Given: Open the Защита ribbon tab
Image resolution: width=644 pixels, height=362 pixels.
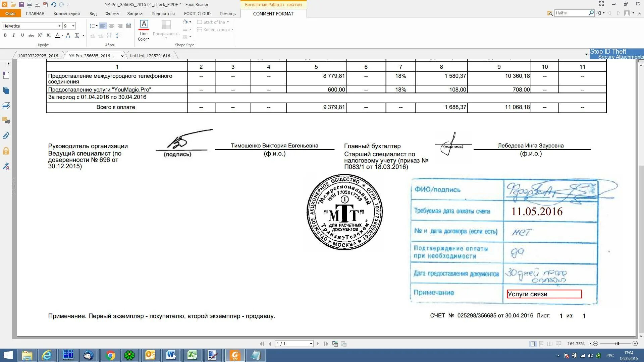Looking at the screenshot, I should point(135,14).
